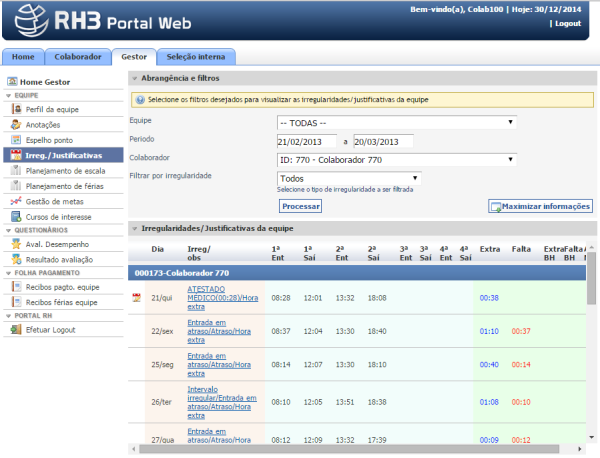Click the Maximizar informações button
Image resolution: width=600 pixels, height=458 pixels.
pyautogui.click(x=540, y=206)
